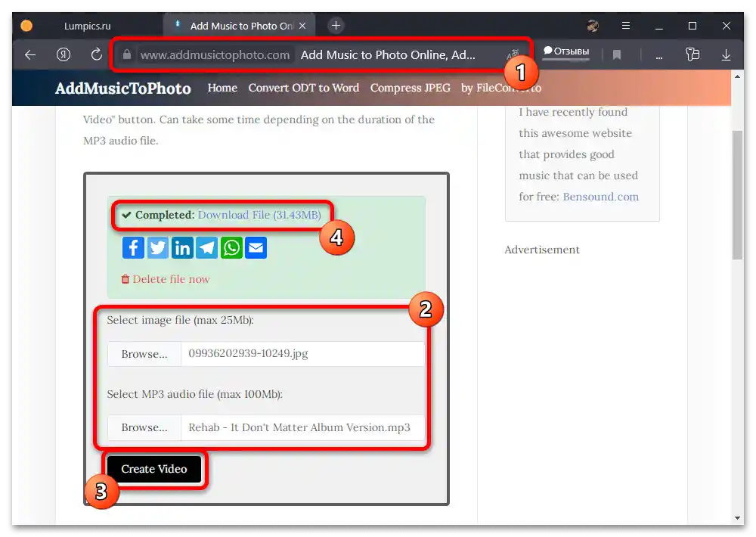The width and height of the screenshot is (756, 537).
Task: Maximize the browser window
Action: (692, 26)
